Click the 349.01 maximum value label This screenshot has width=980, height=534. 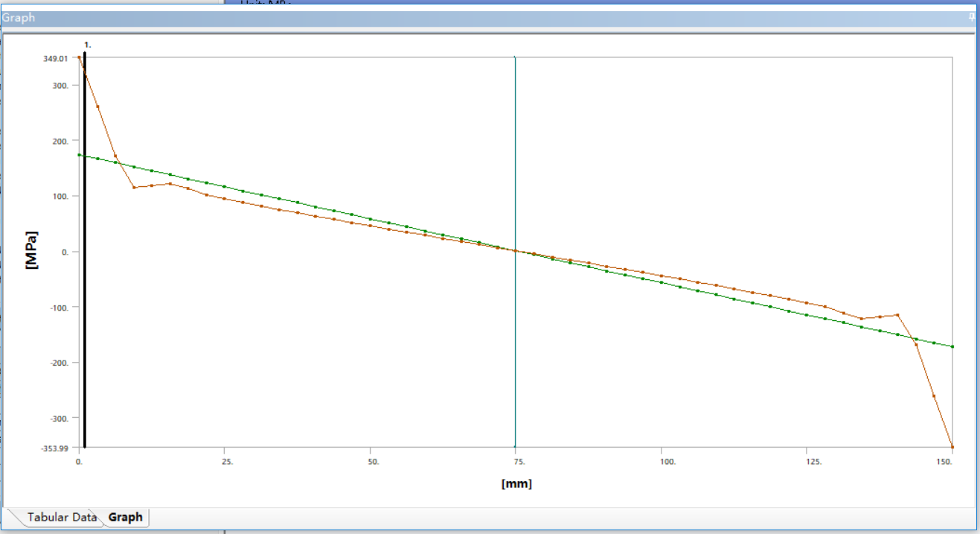coord(56,58)
